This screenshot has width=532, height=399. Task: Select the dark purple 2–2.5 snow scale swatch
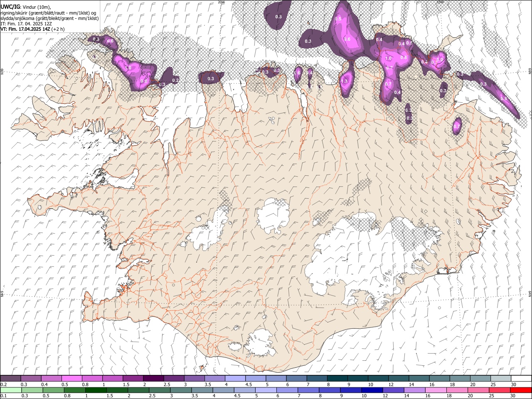[x=153, y=378]
